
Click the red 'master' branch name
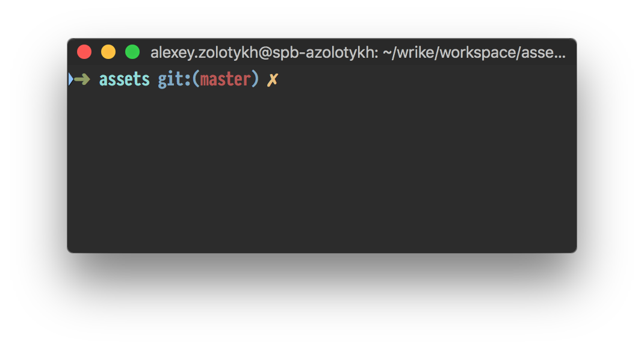coord(225,79)
